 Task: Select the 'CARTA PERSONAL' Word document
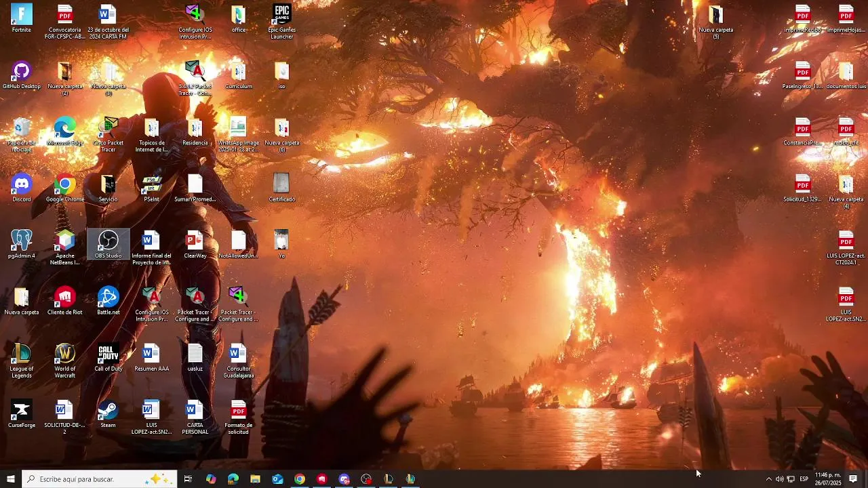195,417
